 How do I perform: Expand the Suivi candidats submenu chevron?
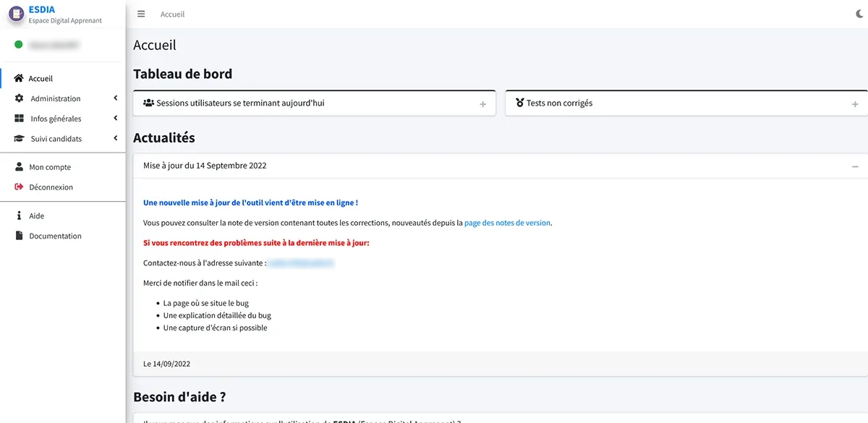click(x=116, y=139)
